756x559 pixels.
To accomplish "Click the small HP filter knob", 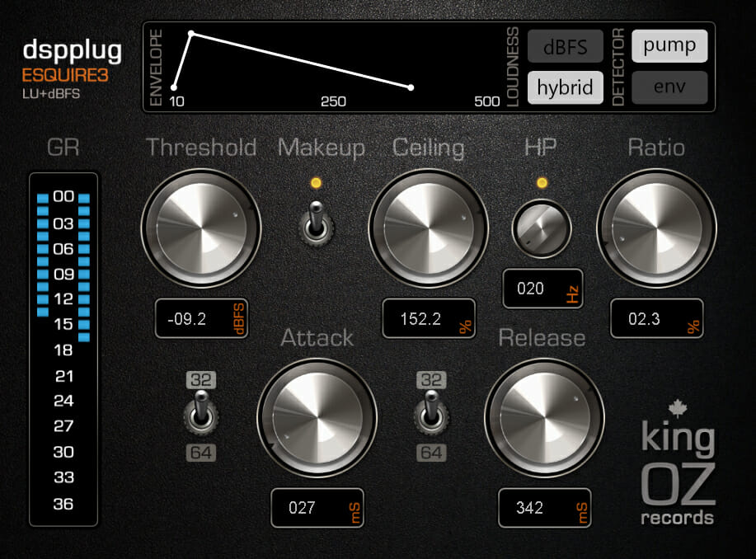I will tap(542, 230).
